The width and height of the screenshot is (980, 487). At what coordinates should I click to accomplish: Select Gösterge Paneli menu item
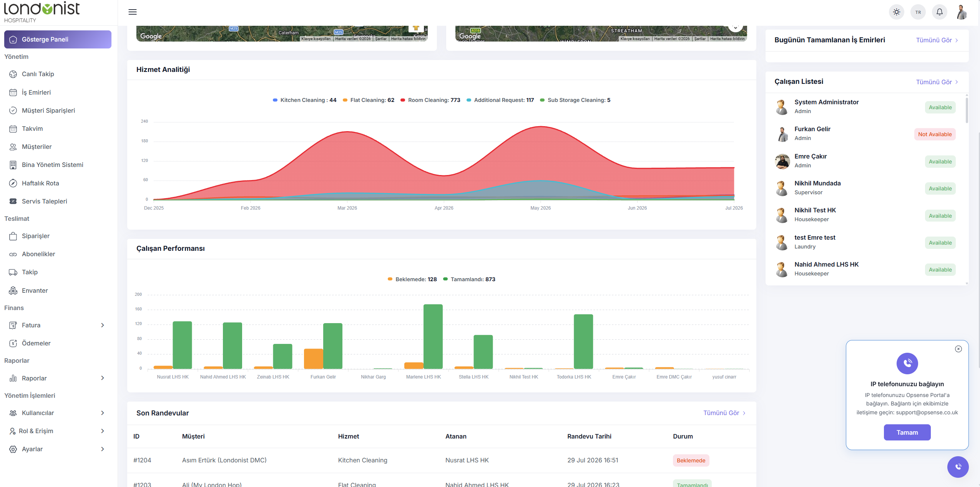click(58, 39)
